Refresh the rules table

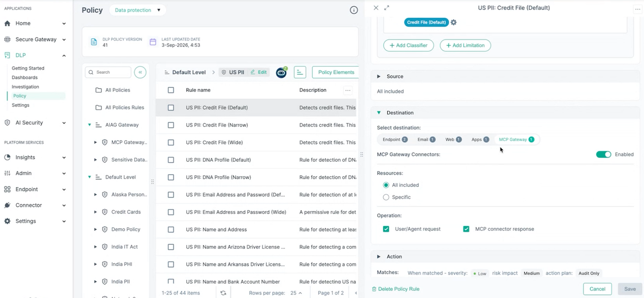tap(223, 293)
